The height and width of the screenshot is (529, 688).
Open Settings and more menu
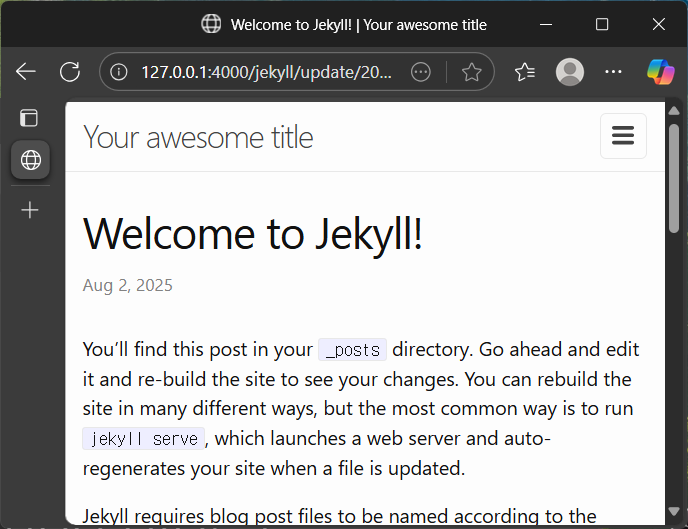613,72
